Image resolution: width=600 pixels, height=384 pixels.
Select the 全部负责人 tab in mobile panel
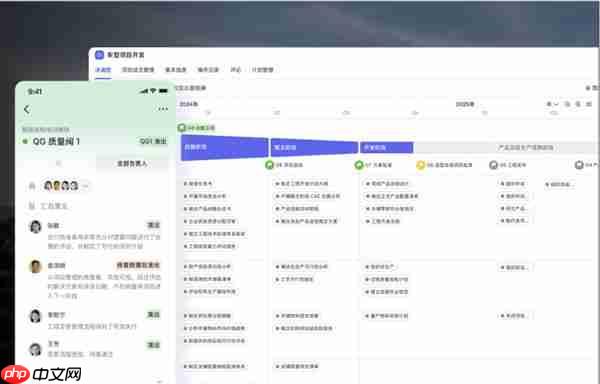(x=132, y=163)
